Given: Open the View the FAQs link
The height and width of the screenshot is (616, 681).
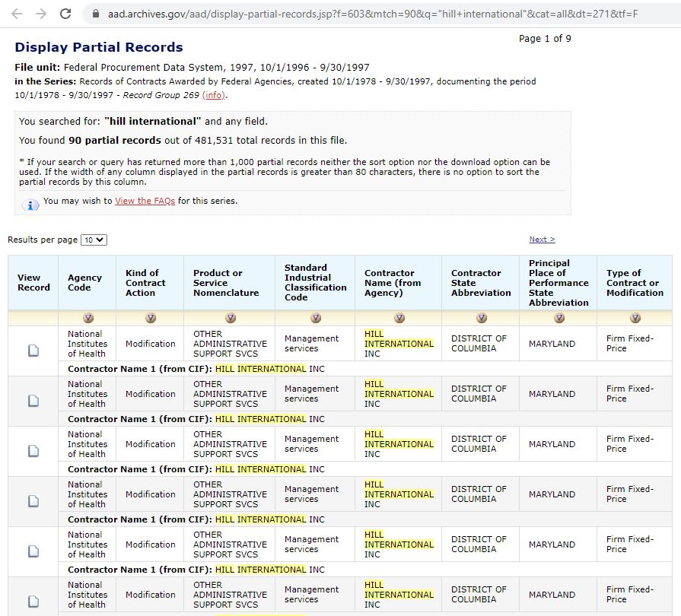Looking at the screenshot, I should (x=145, y=201).
